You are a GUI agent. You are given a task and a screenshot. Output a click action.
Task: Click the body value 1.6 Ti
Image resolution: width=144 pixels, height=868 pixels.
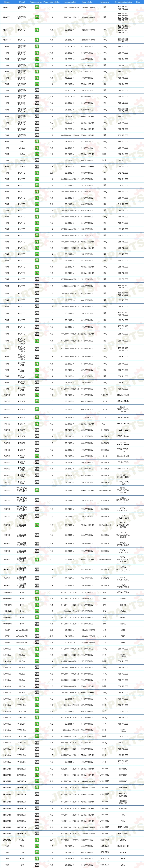pyautogui.click(x=105, y=424)
